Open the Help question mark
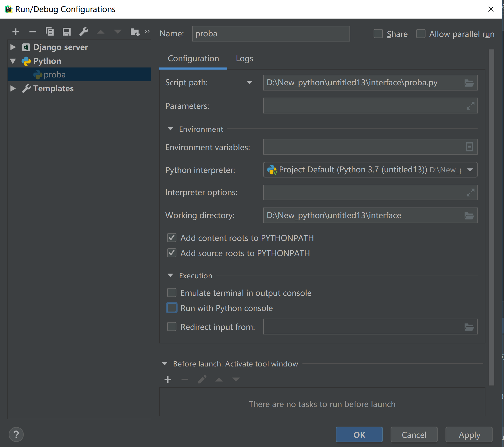 pyautogui.click(x=16, y=434)
